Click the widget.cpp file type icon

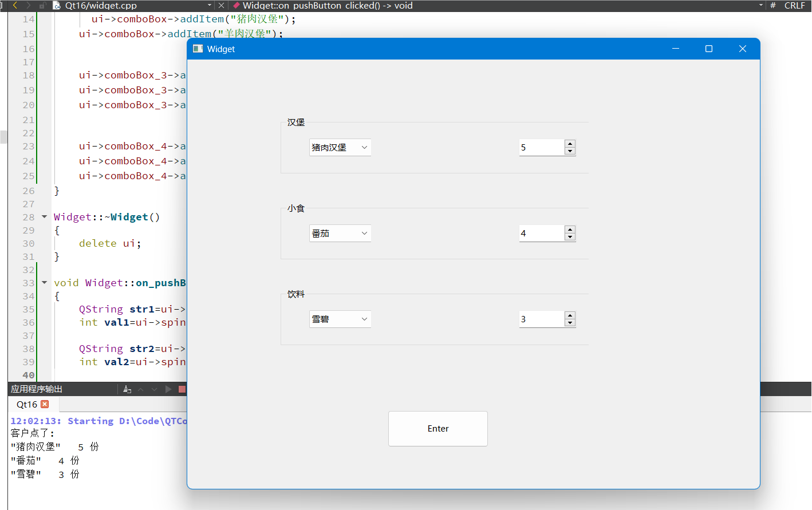pyautogui.click(x=57, y=5)
